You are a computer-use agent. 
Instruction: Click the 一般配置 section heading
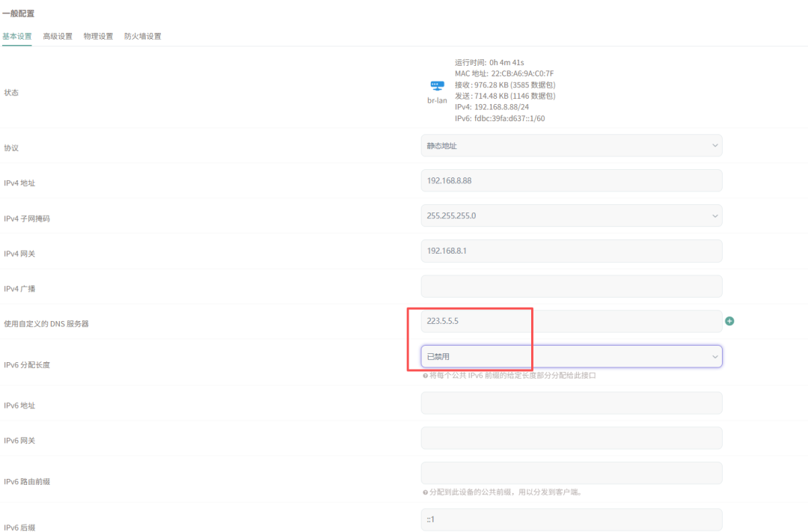click(19, 13)
